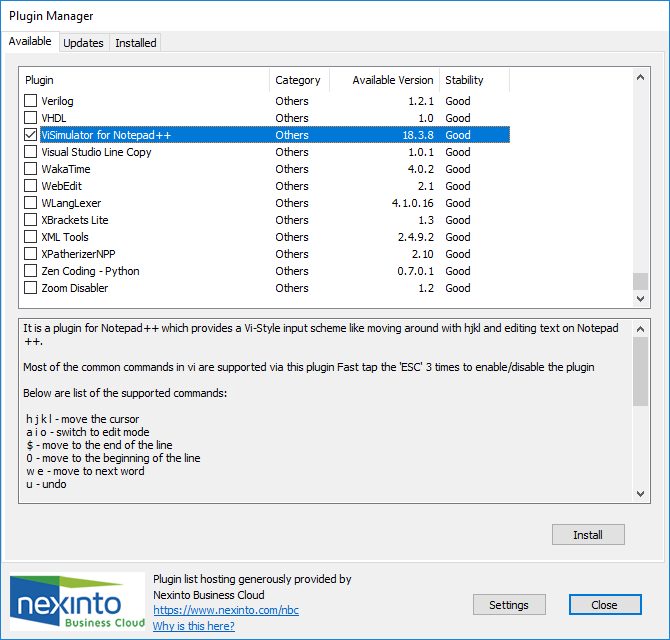670x640 pixels.
Task: Close the Plugin Manager dialog
Action: click(605, 605)
